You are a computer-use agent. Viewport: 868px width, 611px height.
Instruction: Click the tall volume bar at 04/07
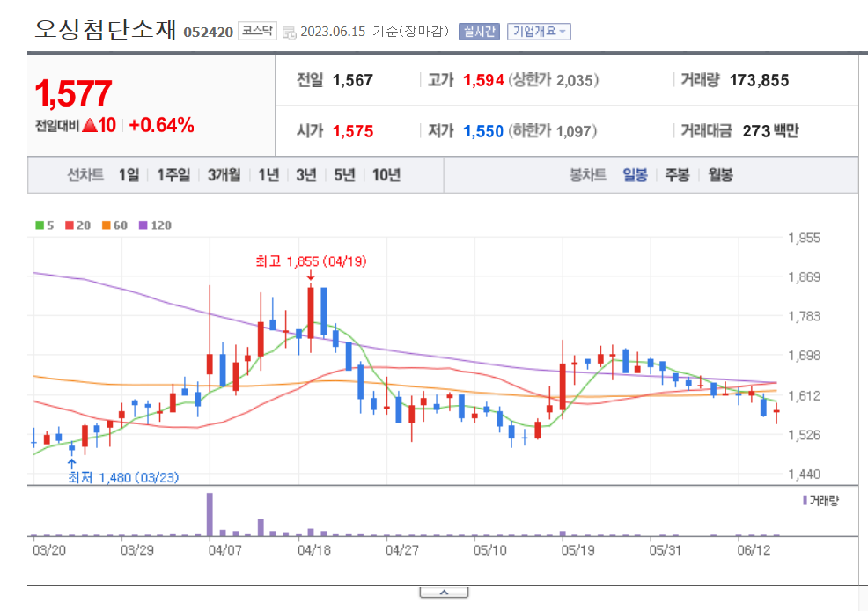point(210,514)
